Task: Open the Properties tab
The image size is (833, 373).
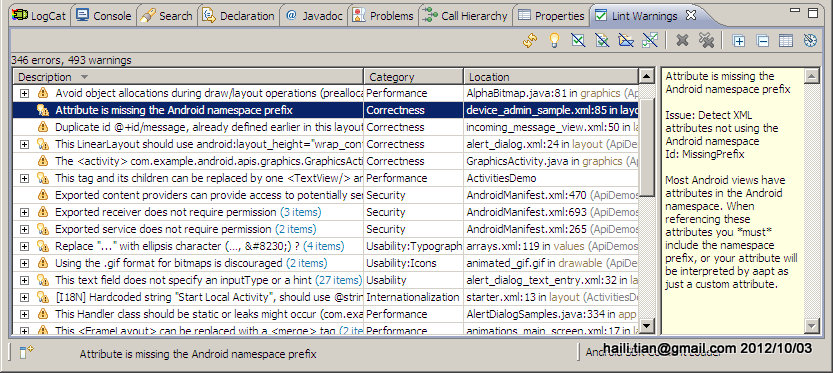Action: pyautogui.click(x=552, y=16)
